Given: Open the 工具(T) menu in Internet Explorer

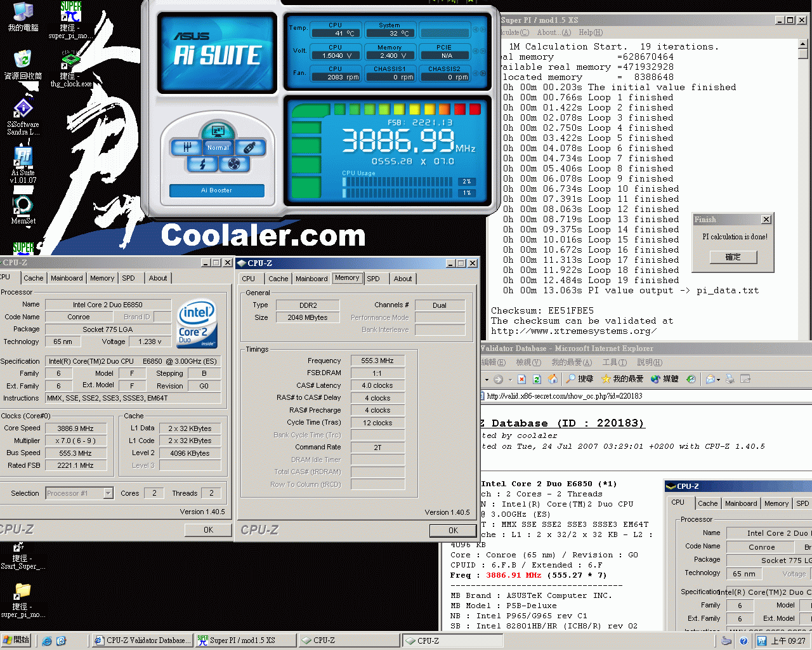Looking at the screenshot, I should (x=614, y=362).
